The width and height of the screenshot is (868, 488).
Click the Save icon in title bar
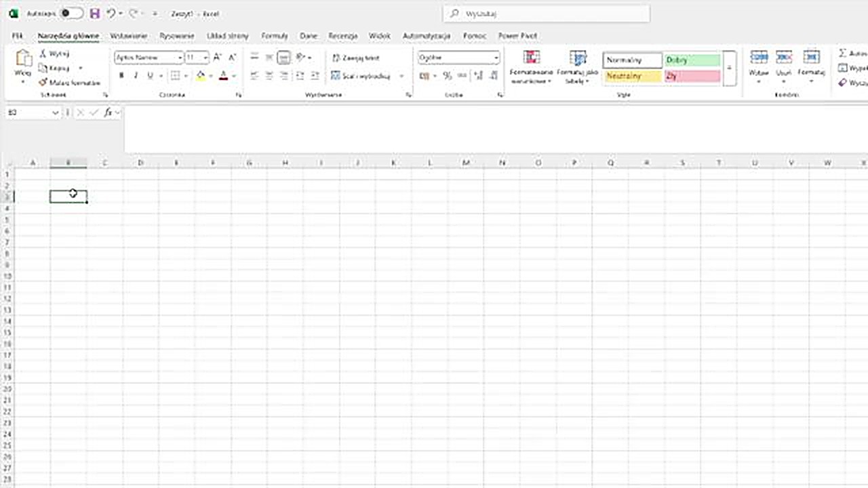(x=94, y=14)
